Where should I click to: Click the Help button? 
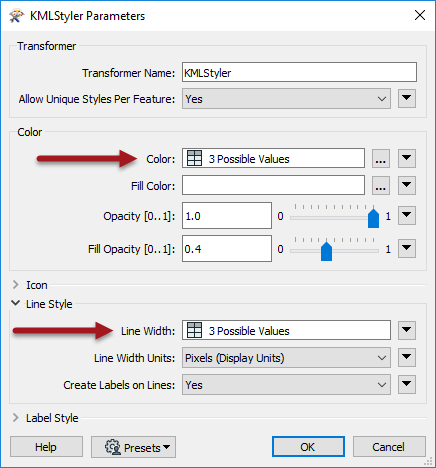[46, 447]
